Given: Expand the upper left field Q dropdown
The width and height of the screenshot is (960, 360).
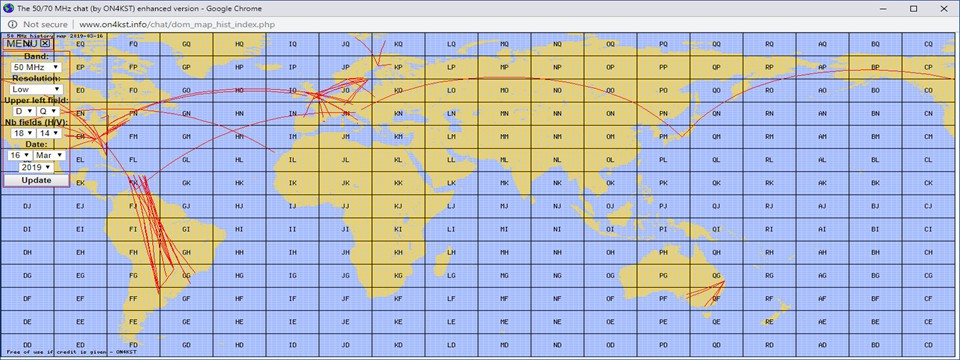Looking at the screenshot, I should 48,111.
